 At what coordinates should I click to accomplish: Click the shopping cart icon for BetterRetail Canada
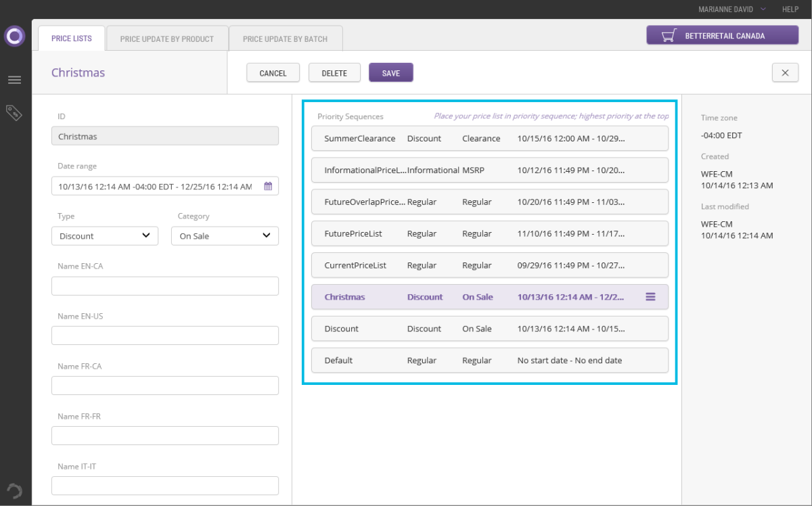coord(669,36)
